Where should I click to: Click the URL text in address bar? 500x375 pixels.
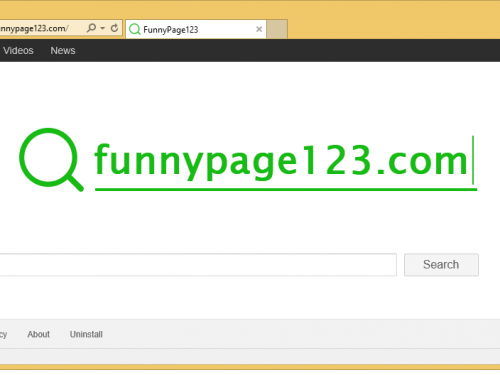coord(33,29)
